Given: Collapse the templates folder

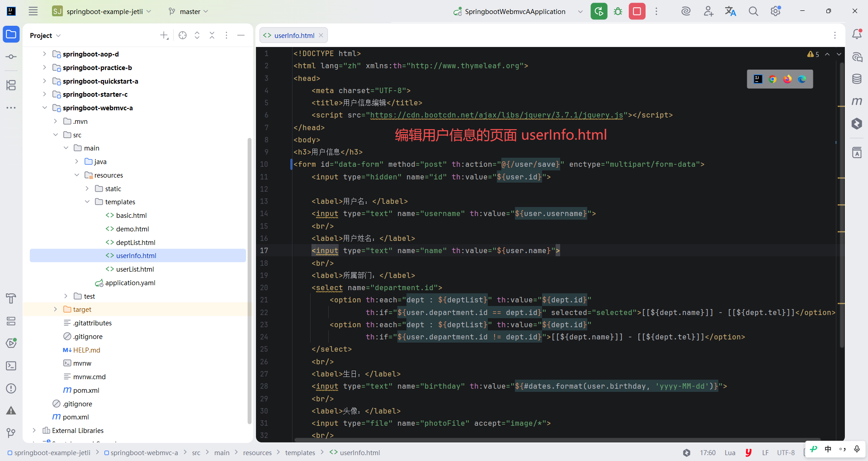Looking at the screenshot, I should click(x=87, y=202).
